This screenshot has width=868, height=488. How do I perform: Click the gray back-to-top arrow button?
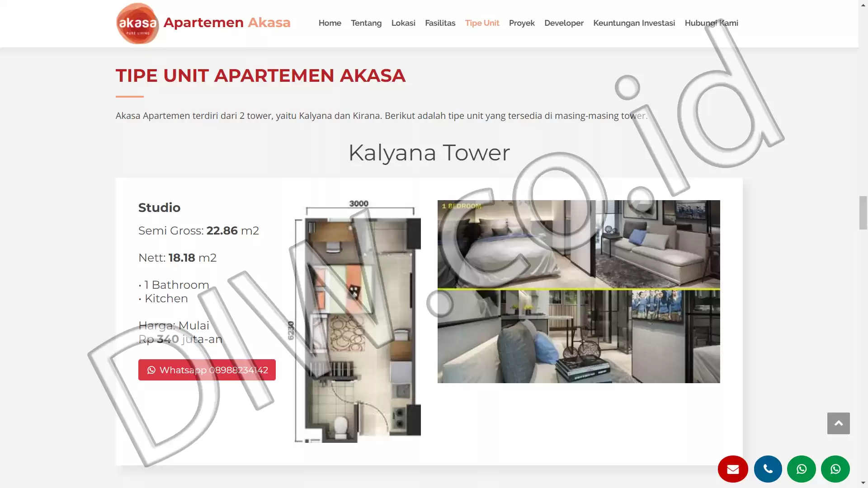[838, 423]
